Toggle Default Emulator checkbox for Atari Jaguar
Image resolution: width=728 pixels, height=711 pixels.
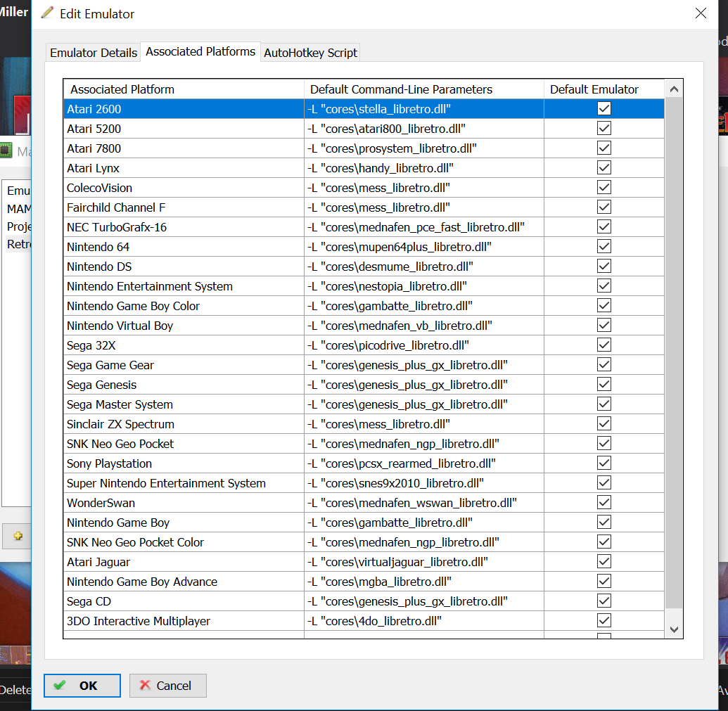point(604,562)
